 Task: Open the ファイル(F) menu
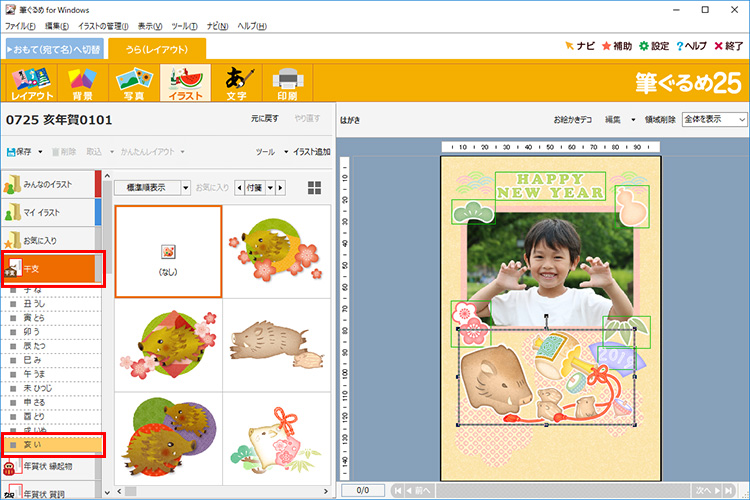tap(21, 24)
